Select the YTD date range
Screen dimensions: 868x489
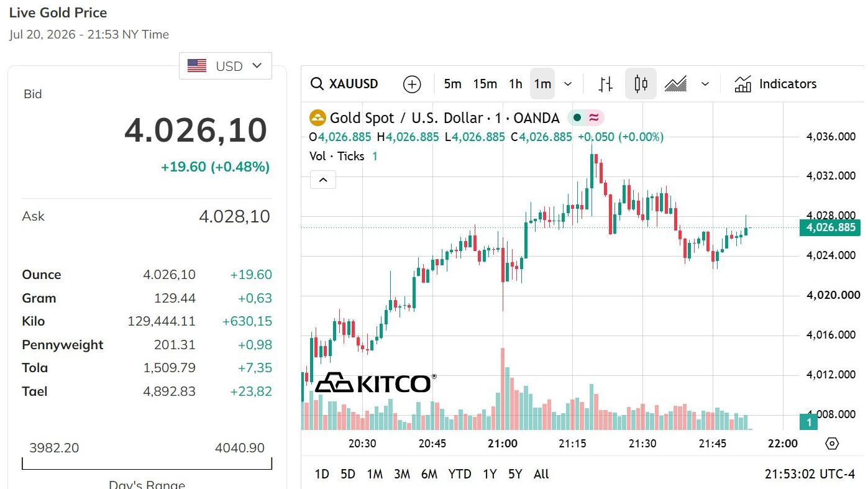click(x=460, y=474)
